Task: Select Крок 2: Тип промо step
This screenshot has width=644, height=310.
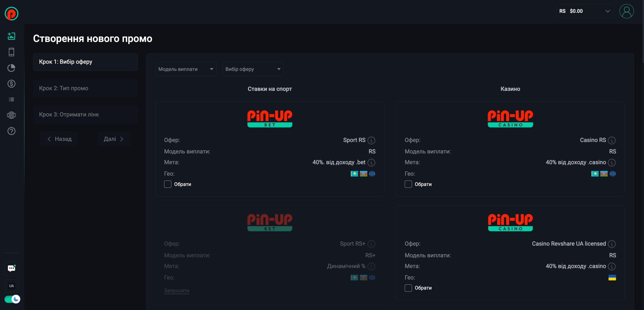Action: click(x=85, y=88)
